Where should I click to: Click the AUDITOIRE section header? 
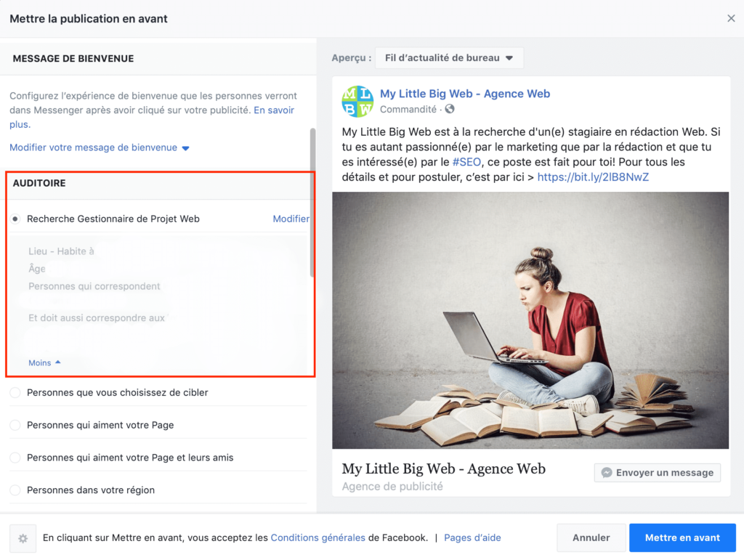pos(39,183)
